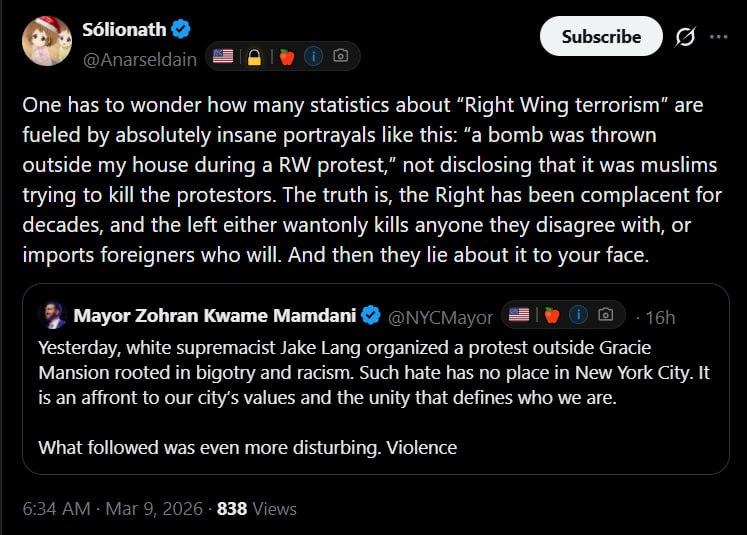Click the camera icon beside @Anarseldain
This screenshot has width=747, height=535.
340,57
